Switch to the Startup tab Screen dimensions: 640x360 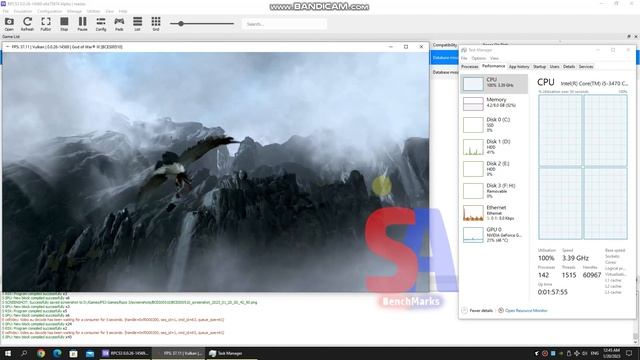click(x=539, y=67)
